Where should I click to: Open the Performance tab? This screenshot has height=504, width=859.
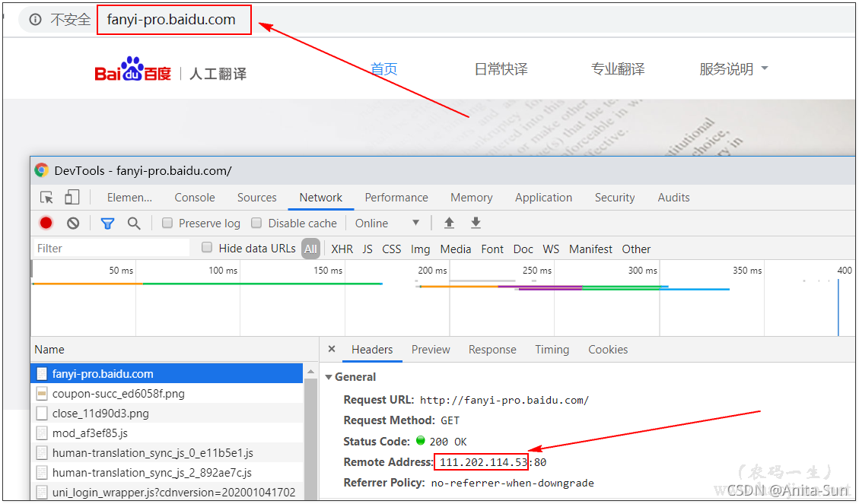pyautogui.click(x=396, y=198)
